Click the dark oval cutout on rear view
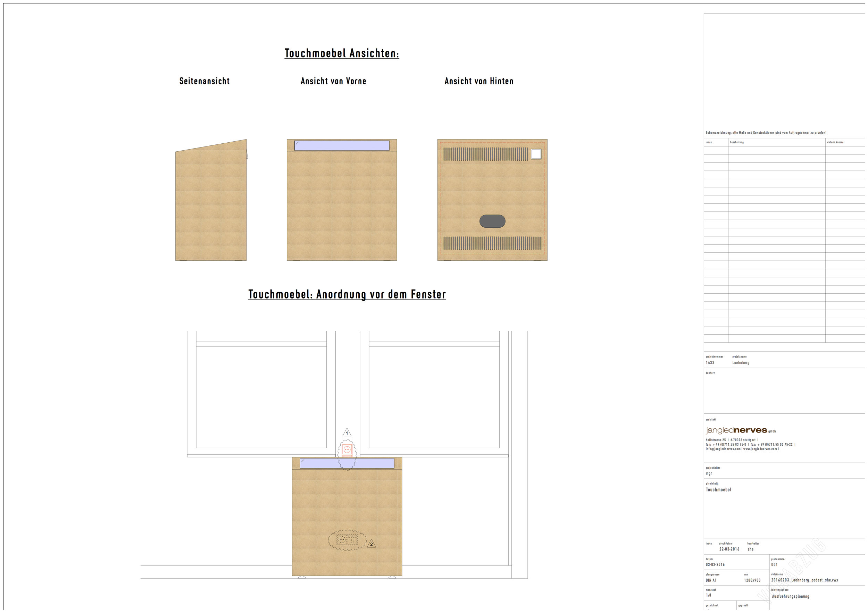 [x=492, y=221]
